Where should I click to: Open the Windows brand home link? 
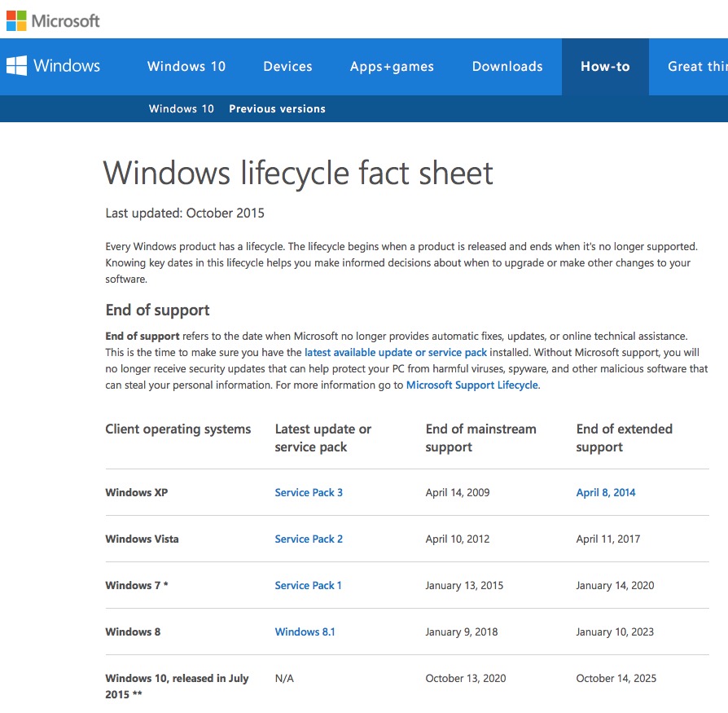click(x=53, y=65)
